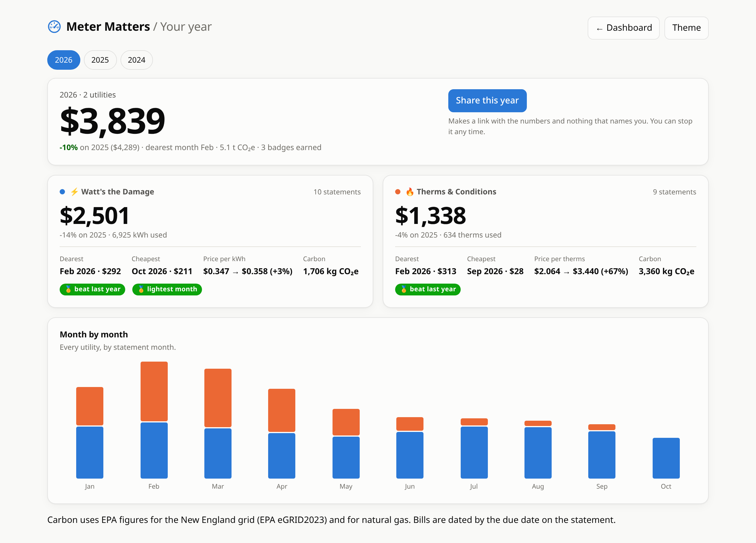Click the orange dot beside Therms & Conditions
756x543 pixels.
tap(398, 192)
